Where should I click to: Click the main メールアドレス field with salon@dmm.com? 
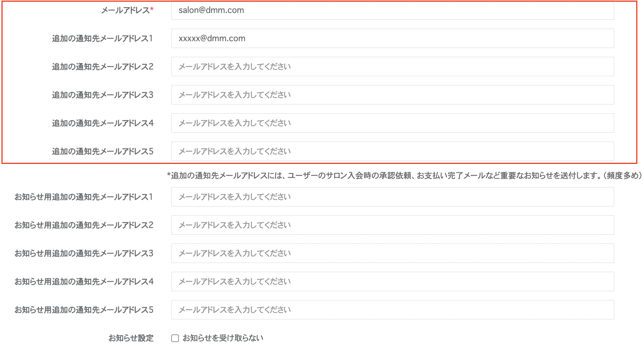[392, 10]
